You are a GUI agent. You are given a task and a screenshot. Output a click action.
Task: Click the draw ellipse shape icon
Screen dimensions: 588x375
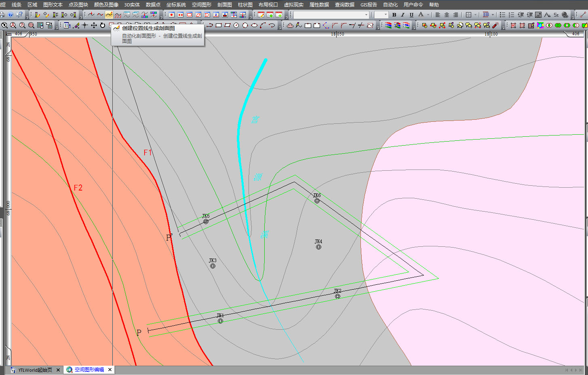(254, 25)
